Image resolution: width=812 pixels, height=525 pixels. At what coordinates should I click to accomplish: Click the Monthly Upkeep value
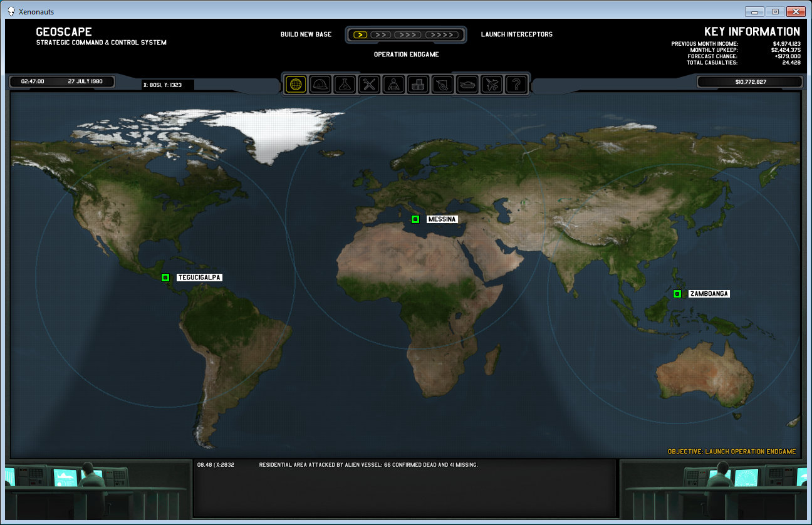click(x=786, y=50)
